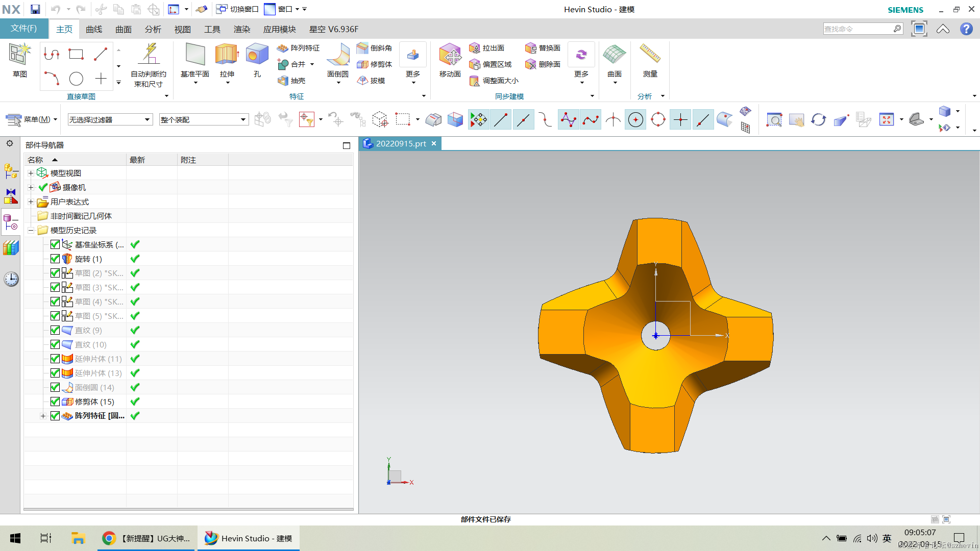This screenshot has width=980, height=551.
Task: Open Chrome window in the taskbar
Action: [146, 538]
